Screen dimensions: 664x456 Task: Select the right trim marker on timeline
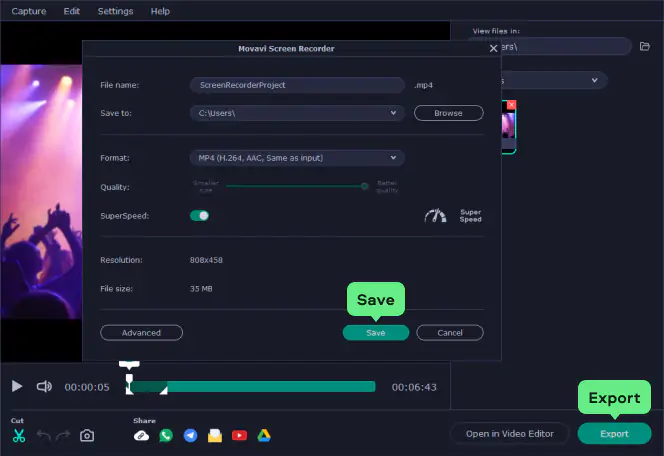[163, 390]
